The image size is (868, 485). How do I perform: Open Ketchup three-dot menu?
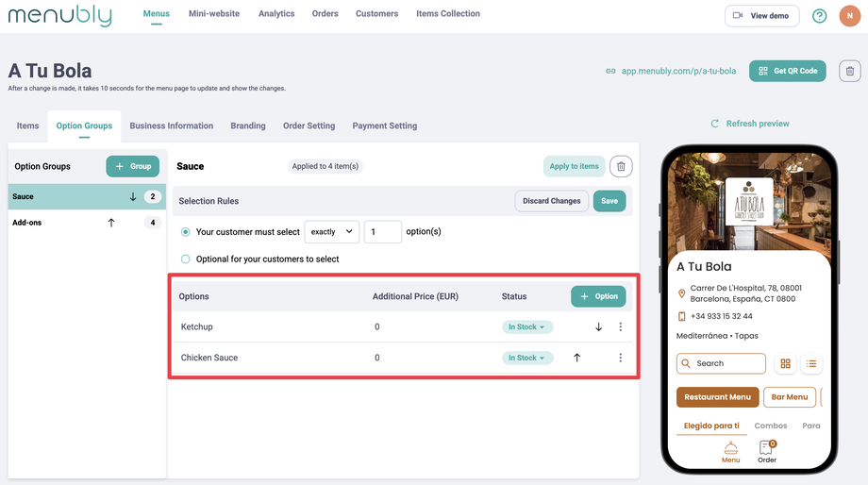[620, 327]
